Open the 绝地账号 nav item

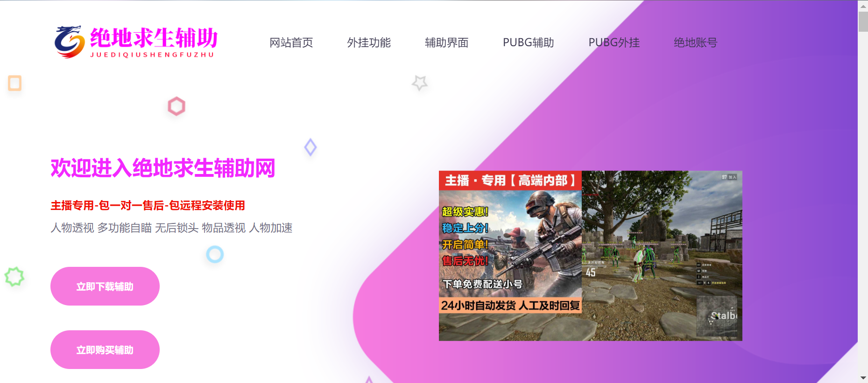click(x=695, y=42)
